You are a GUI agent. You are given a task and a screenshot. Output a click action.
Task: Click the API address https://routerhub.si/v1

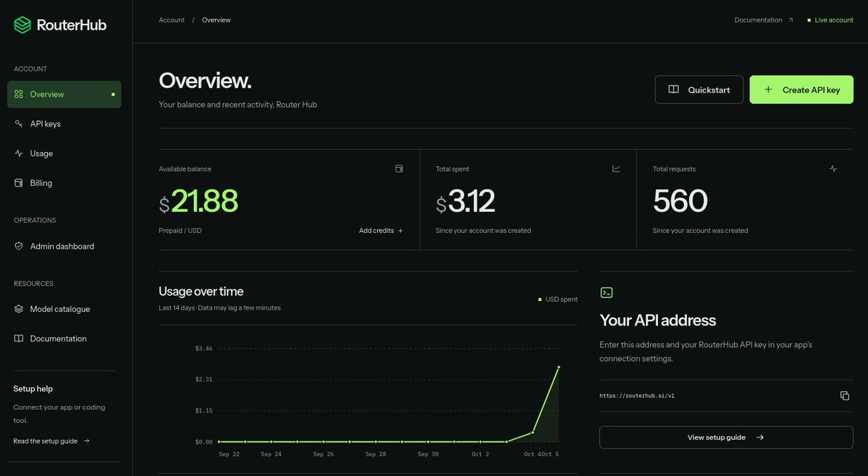click(636, 396)
